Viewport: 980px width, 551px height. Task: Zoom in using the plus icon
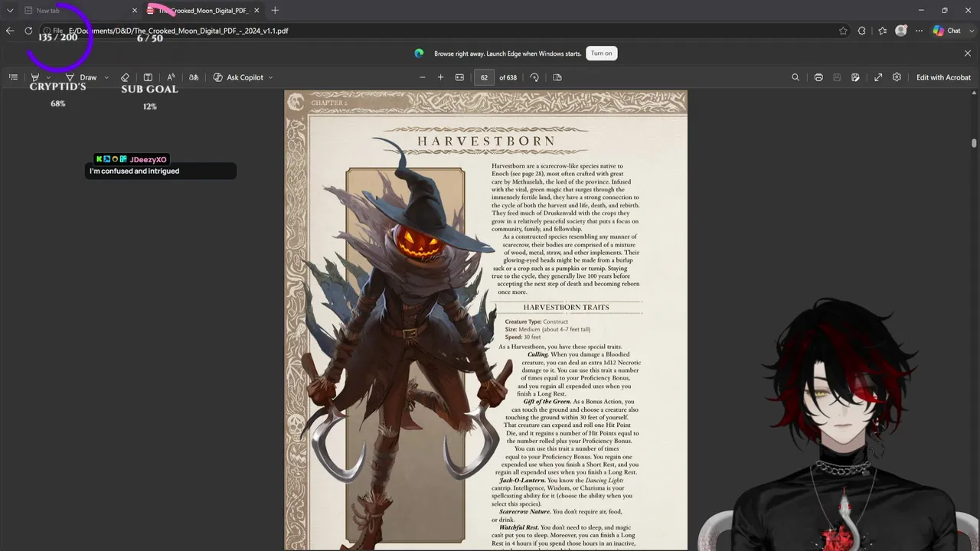click(440, 77)
